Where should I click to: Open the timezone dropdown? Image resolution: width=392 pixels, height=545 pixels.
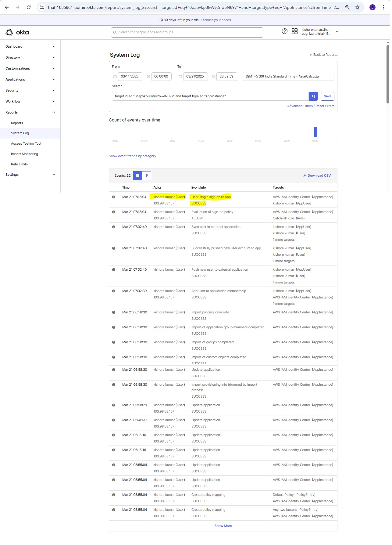[288, 76]
